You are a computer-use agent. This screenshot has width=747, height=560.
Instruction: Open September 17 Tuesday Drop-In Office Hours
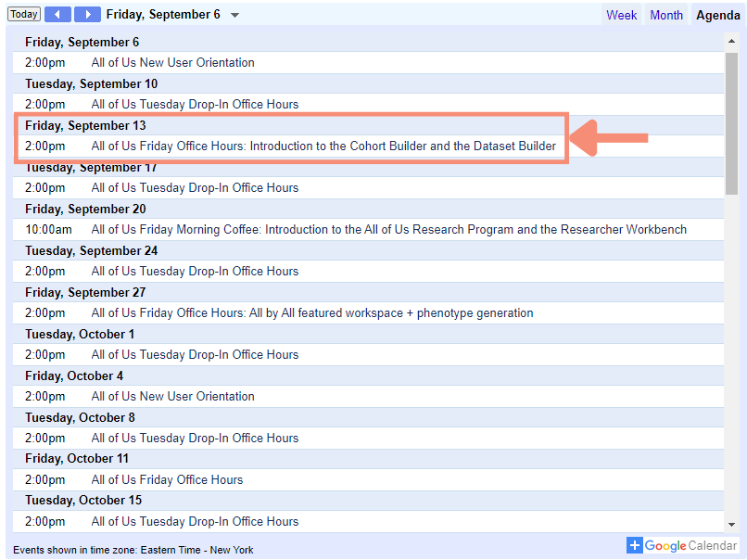tap(195, 188)
